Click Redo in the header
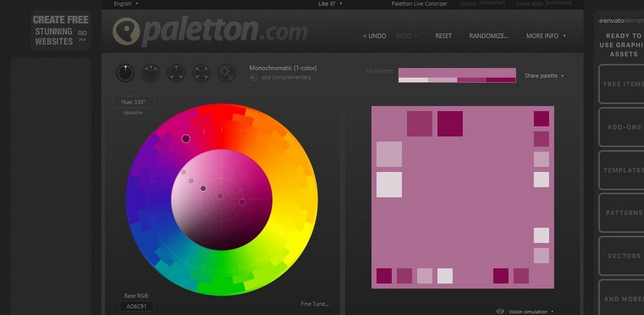 coord(407,36)
